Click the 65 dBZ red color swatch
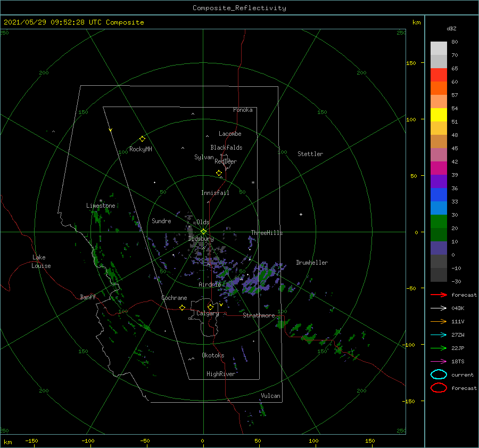This screenshot has height=448, width=479. 439,75
